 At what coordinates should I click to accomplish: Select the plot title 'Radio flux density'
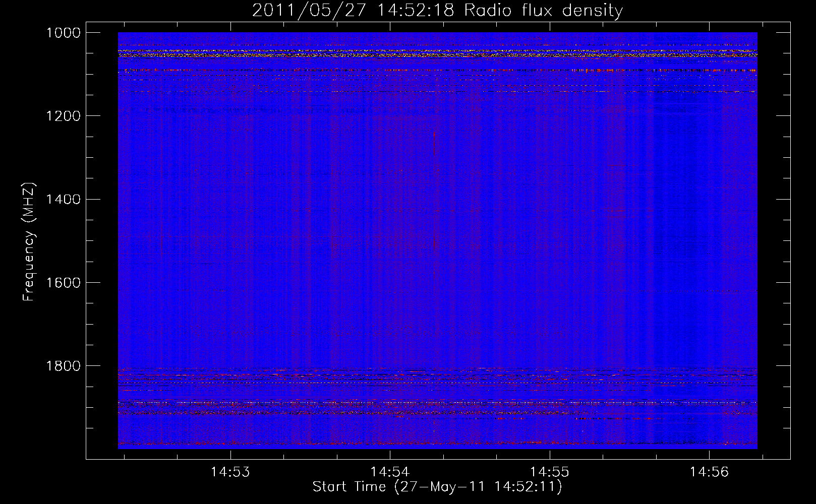[543, 10]
